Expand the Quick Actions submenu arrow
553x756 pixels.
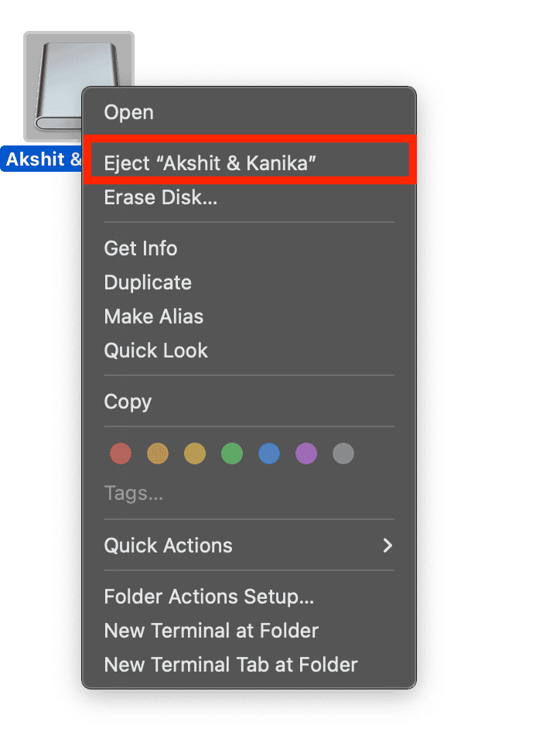coord(387,546)
